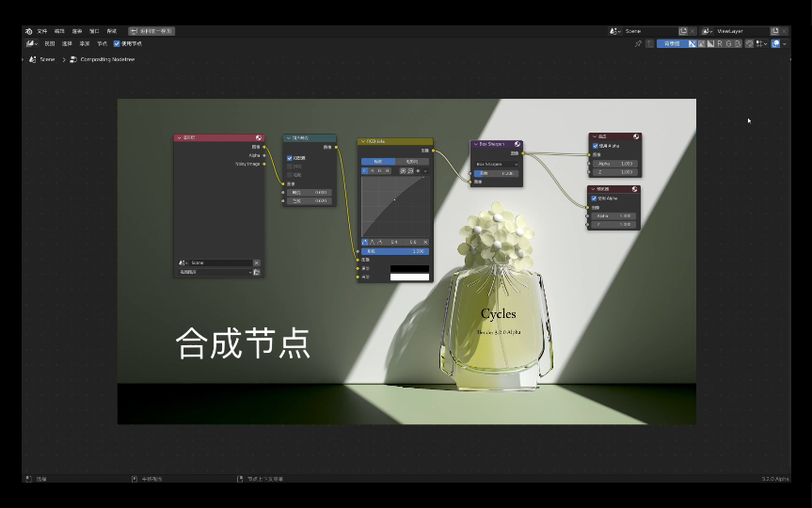This screenshot has width=812, height=508.
Task: Open the 窗口 (Window) menu
Action: pos(94,32)
